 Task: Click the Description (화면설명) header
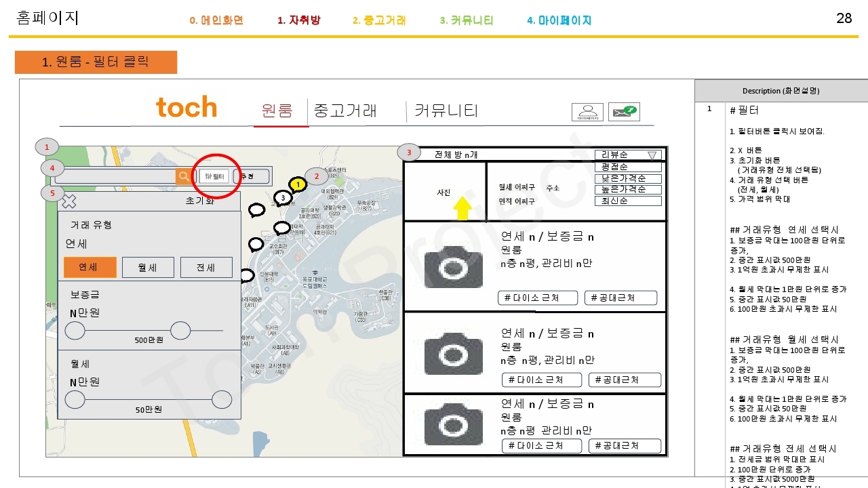point(781,91)
